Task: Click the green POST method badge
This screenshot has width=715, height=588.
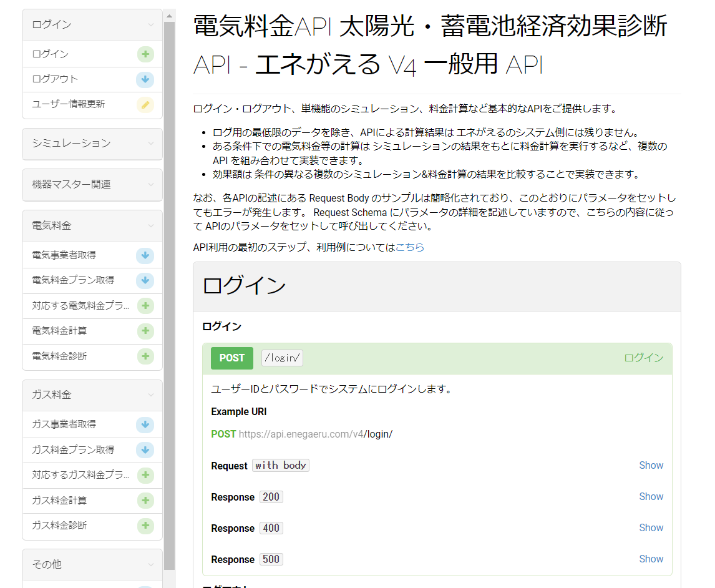Action: click(x=231, y=358)
